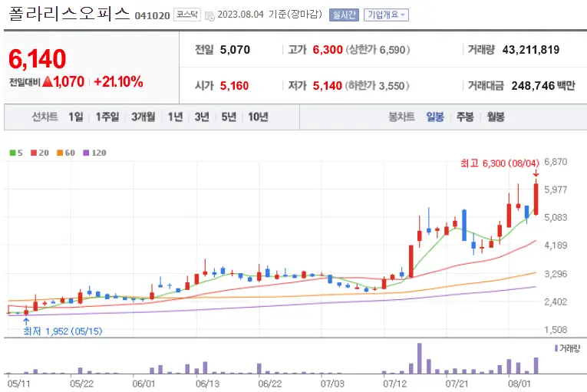Click the 선차트 label
This screenshot has height=392, width=587.
pyautogui.click(x=45, y=117)
